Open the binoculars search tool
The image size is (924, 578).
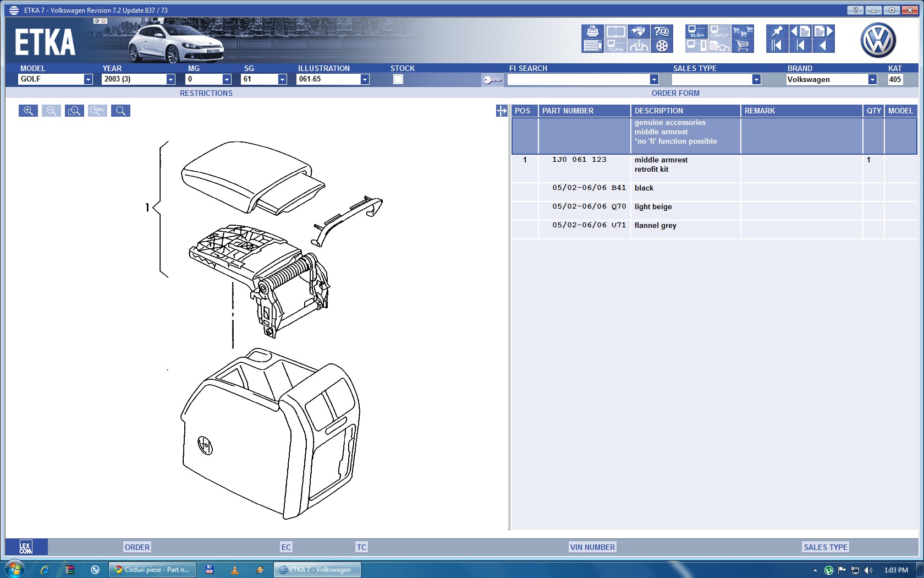click(638, 31)
